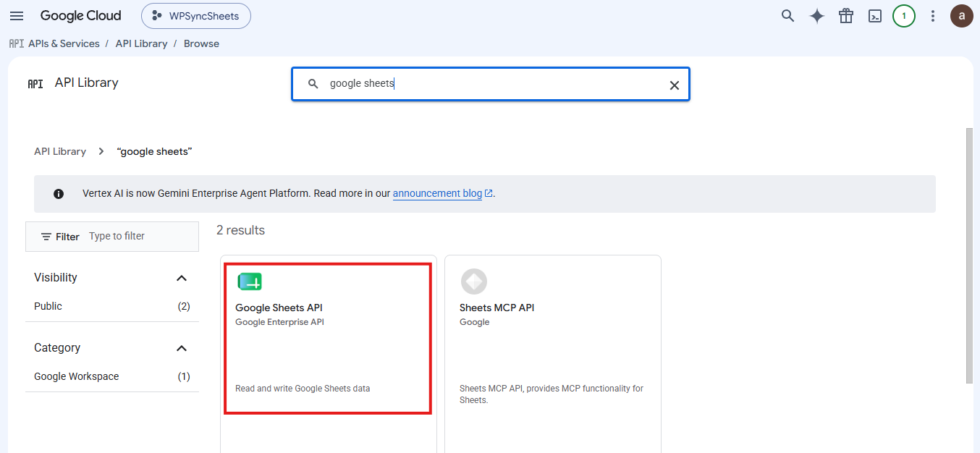The height and width of the screenshot is (453, 980).
Task: Click the top bar search magnifier icon
Action: pyautogui.click(x=788, y=16)
